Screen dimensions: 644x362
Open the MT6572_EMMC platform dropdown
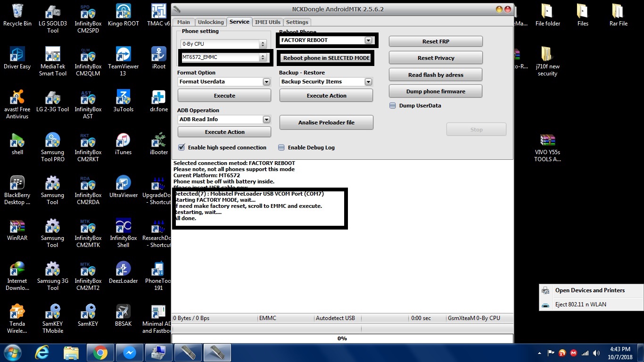pos(223,57)
